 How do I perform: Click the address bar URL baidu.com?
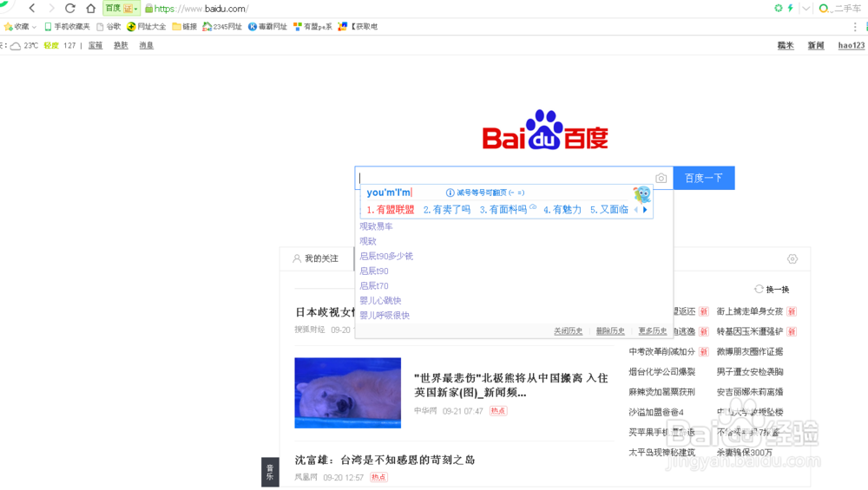[201, 9]
